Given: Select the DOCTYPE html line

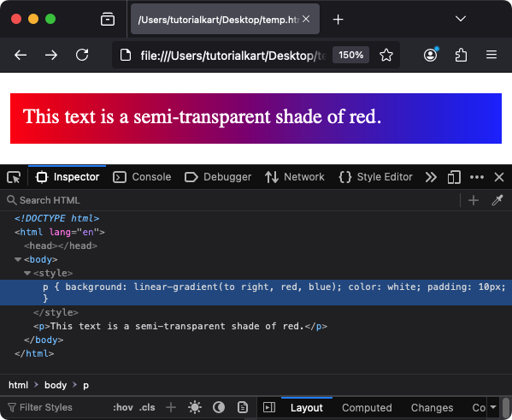Looking at the screenshot, I should point(56,218).
